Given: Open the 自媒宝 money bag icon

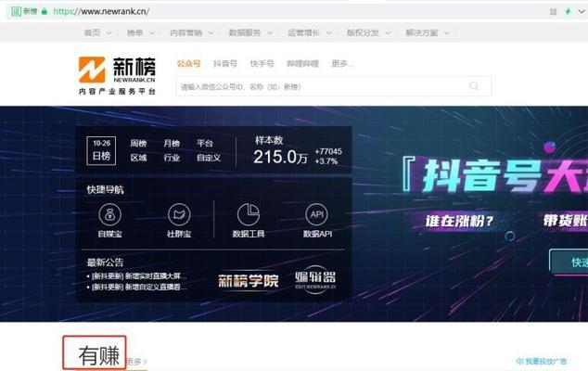Looking at the screenshot, I should pyautogui.click(x=109, y=214).
